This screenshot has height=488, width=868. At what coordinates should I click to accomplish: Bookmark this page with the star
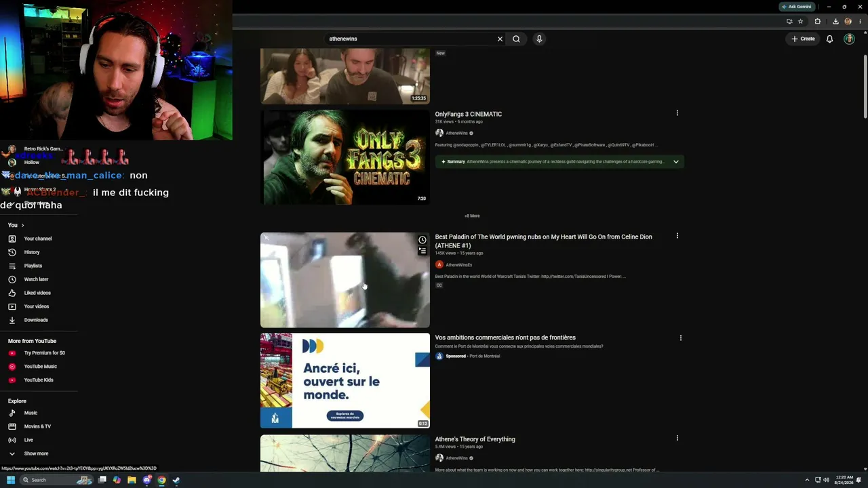pos(800,21)
